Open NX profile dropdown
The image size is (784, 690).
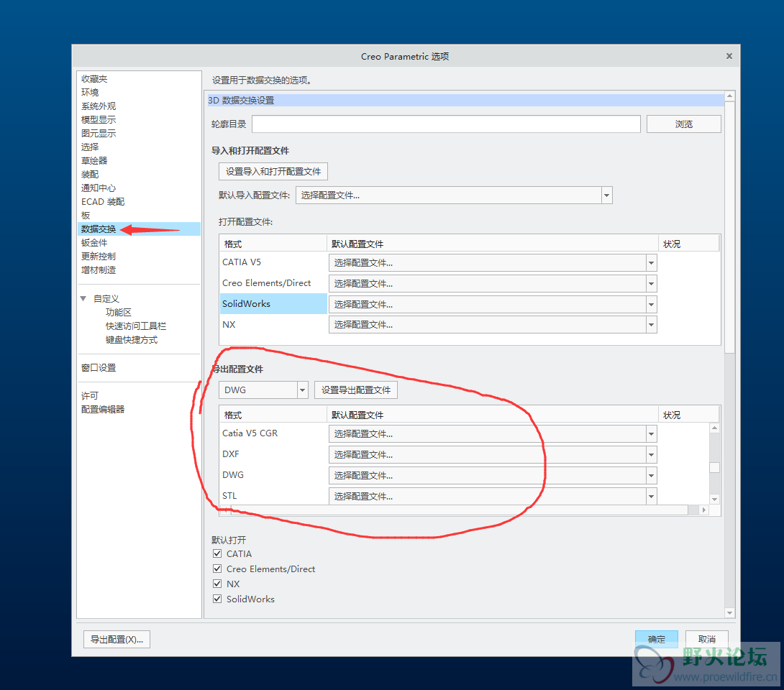pos(651,325)
